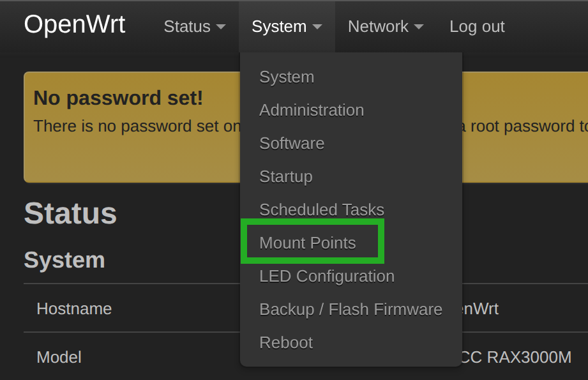Viewport: 588px width, 380px height.
Task: Expand the Network dropdown menu
Action: pyautogui.click(x=386, y=27)
